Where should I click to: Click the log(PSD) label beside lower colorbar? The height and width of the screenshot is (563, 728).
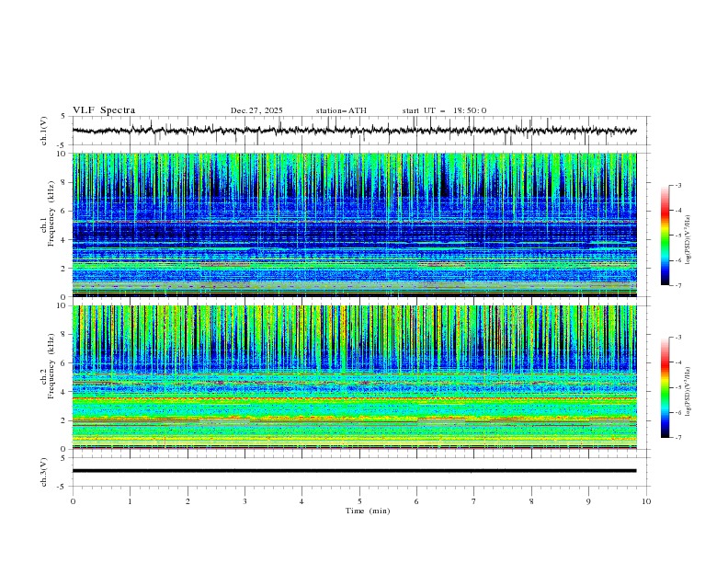[688, 387]
